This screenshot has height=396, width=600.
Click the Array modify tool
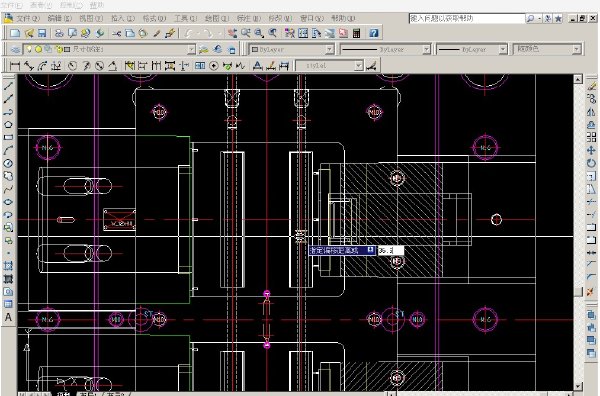591,137
